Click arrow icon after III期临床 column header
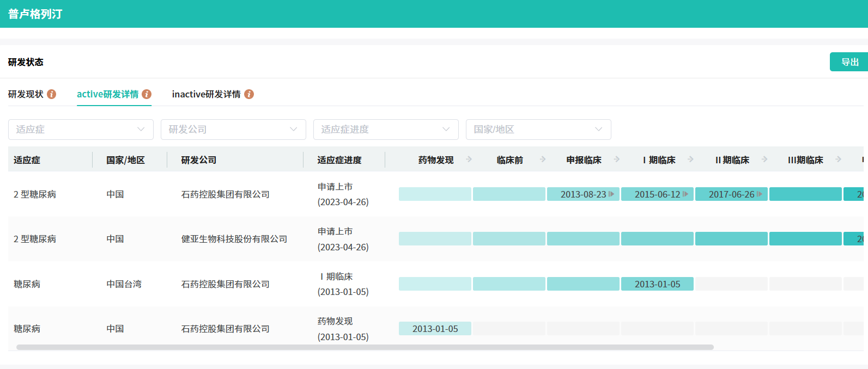 pyautogui.click(x=839, y=159)
